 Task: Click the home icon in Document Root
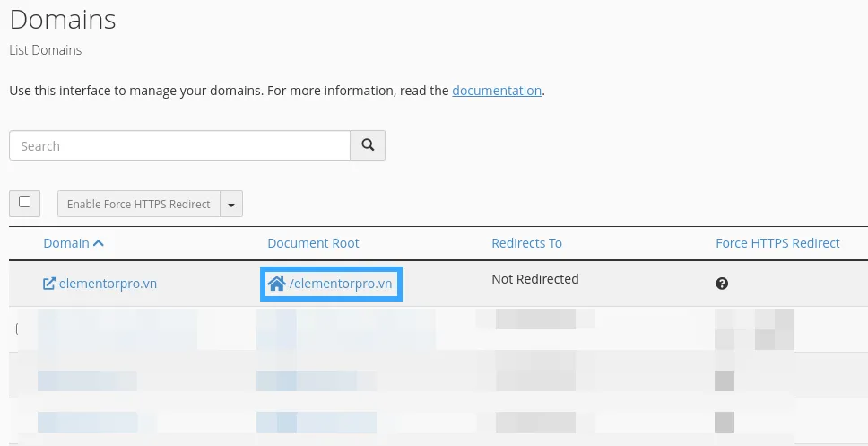(x=276, y=284)
